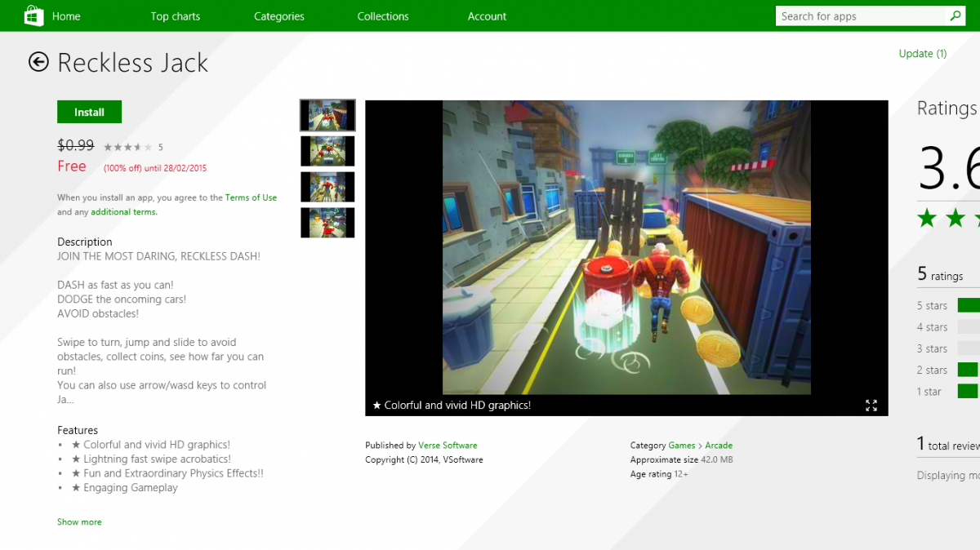Click the '3 stars' row label
The image size is (980, 550).
pos(932,348)
